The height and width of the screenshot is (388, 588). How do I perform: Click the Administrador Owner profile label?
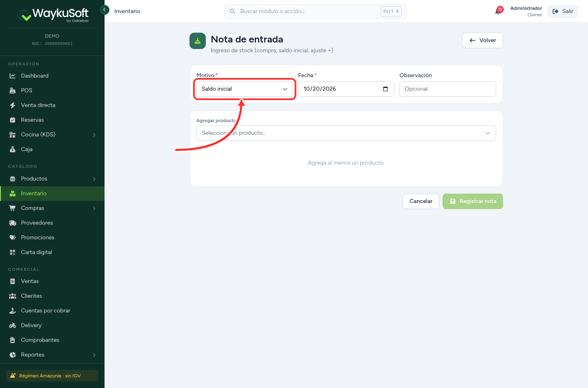coord(526,11)
